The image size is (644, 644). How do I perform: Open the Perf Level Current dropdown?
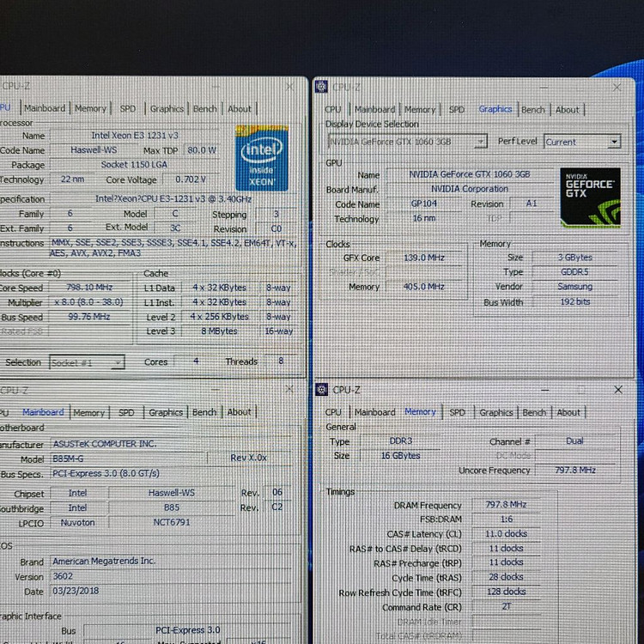(582, 142)
